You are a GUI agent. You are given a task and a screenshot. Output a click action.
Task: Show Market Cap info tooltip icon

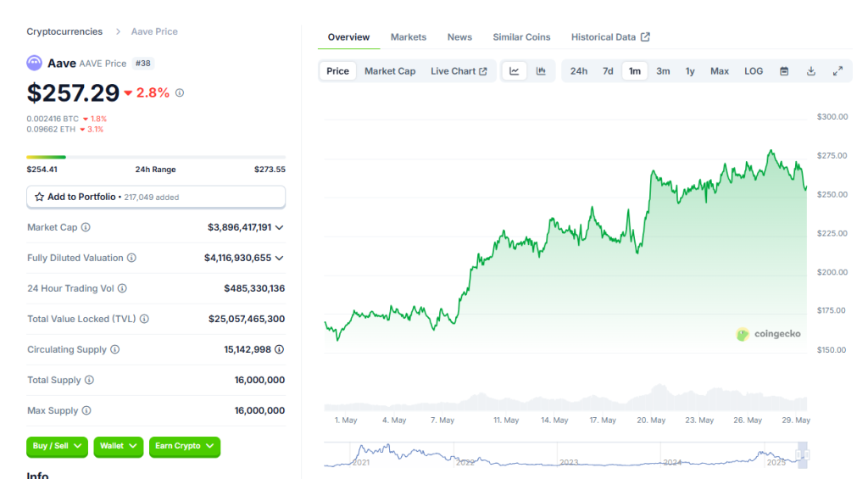pos(86,227)
